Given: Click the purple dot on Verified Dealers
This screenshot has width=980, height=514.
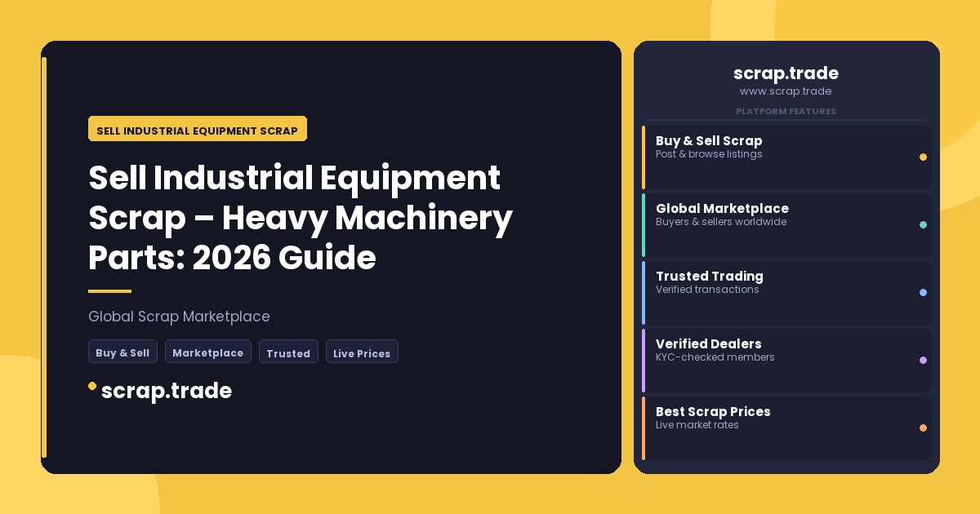Looking at the screenshot, I should point(923,360).
